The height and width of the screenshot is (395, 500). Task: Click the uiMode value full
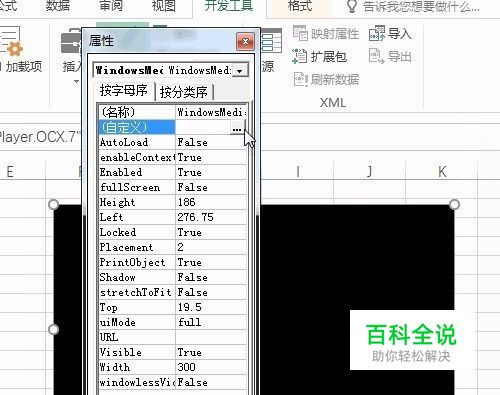tap(211, 322)
